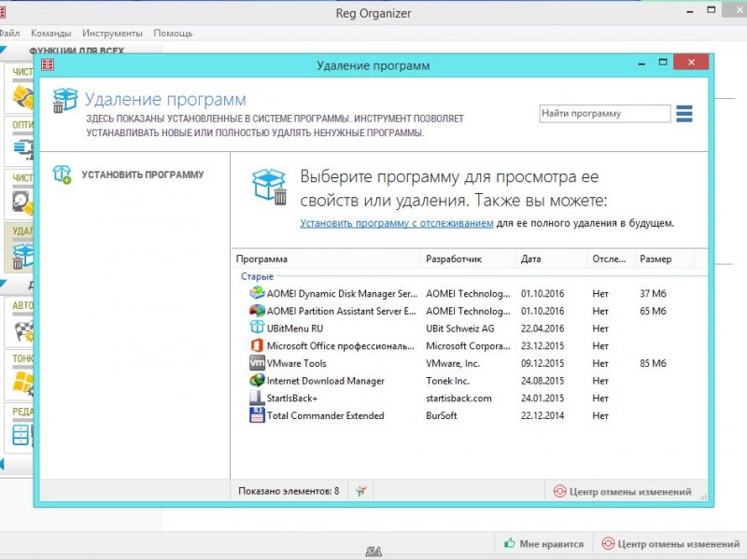Click the thumbs-up Мне нравится icon
The width and height of the screenshot is (747, 560).
510,543
